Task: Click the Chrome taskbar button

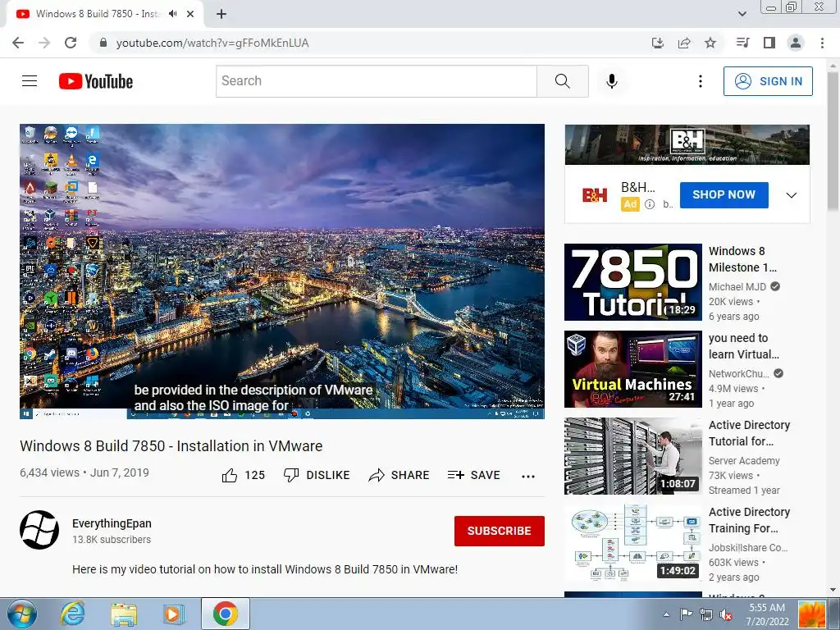Action: coord(226,614)
